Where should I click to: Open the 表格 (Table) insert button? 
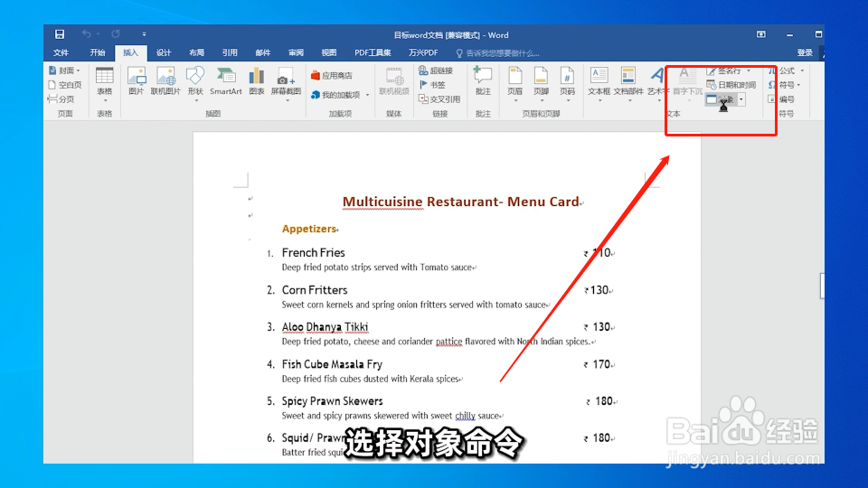(x=105, y=84)
